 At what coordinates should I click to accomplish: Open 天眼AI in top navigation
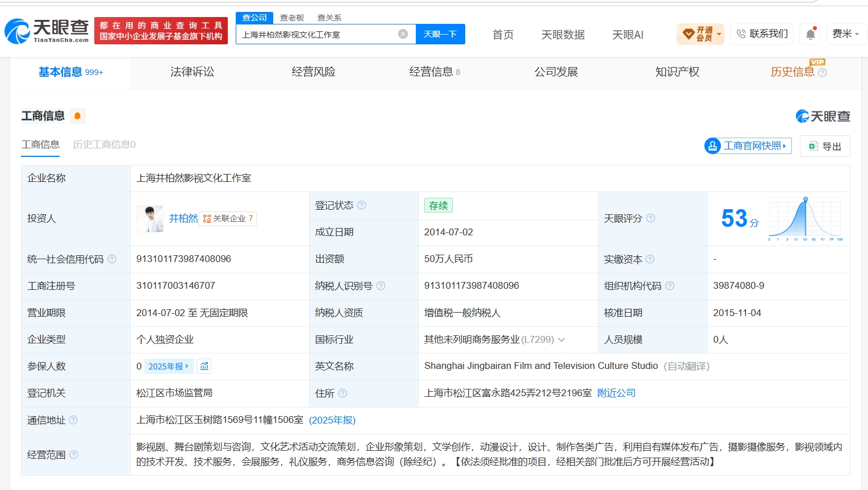pos(628,35)
